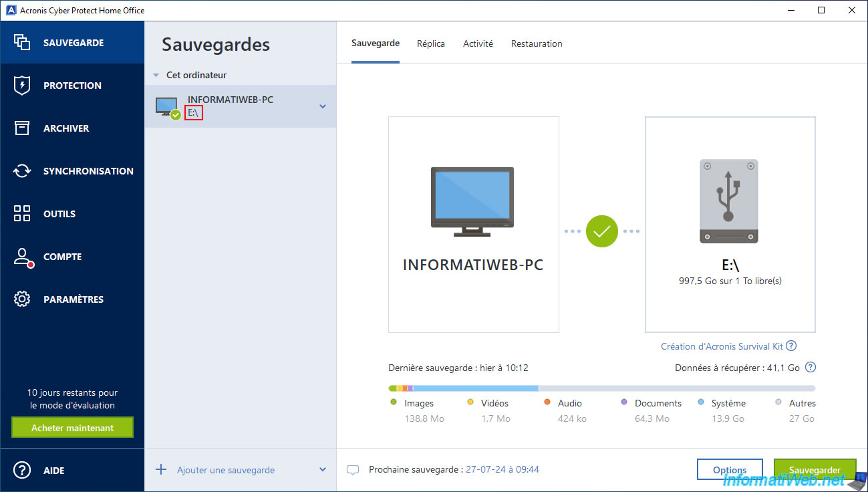
Task: Click the blue Système legend dot
Action: coord(701,402)
